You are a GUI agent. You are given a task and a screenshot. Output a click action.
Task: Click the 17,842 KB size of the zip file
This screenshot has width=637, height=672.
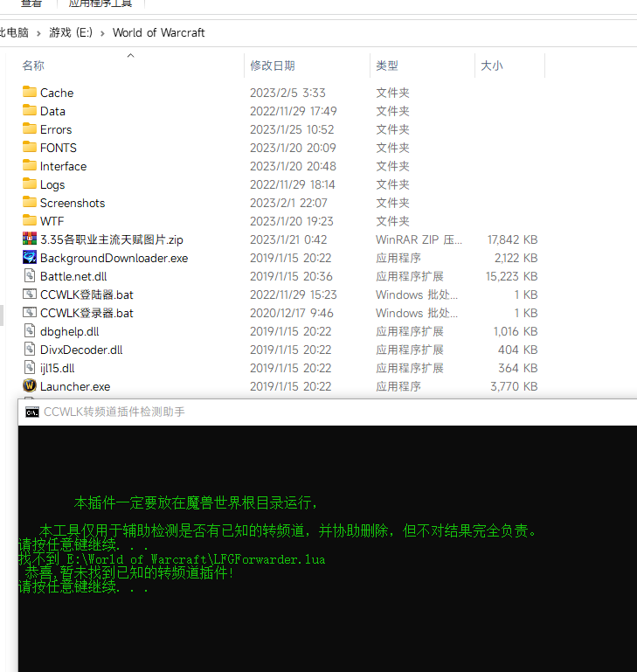coord(512,239)
